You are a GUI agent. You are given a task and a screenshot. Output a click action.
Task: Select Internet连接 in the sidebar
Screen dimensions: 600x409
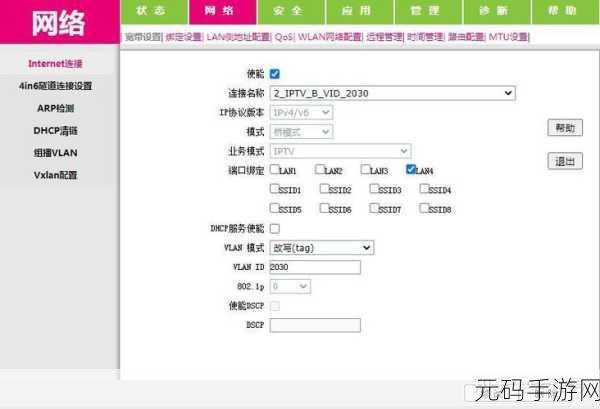55,64
